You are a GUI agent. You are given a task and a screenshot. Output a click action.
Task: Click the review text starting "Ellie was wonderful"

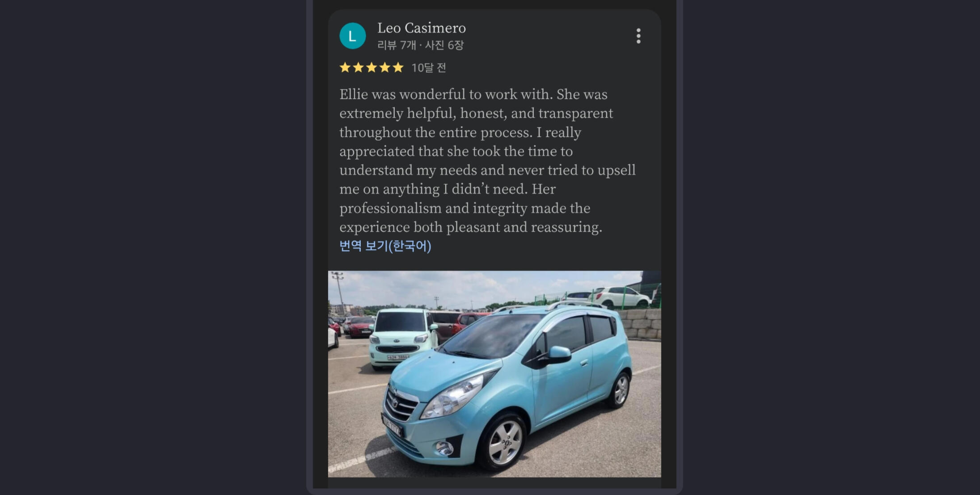coord(487,161)
